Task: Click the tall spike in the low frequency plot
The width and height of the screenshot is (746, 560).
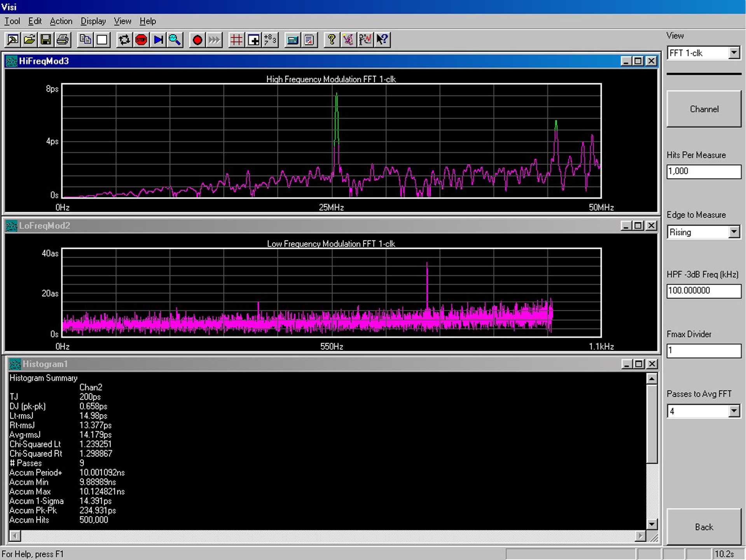Action: (x=427, y=286)
